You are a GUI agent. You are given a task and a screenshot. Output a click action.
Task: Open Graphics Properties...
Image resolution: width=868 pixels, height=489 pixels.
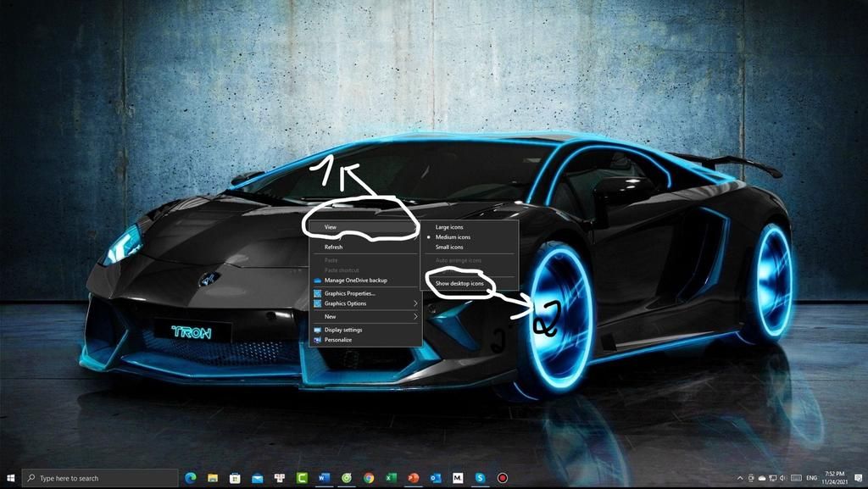coord(366,294)
